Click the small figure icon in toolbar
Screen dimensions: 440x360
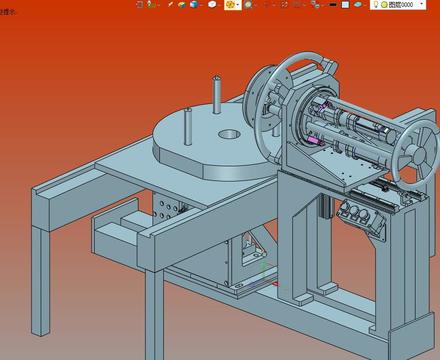click(152, 4)
